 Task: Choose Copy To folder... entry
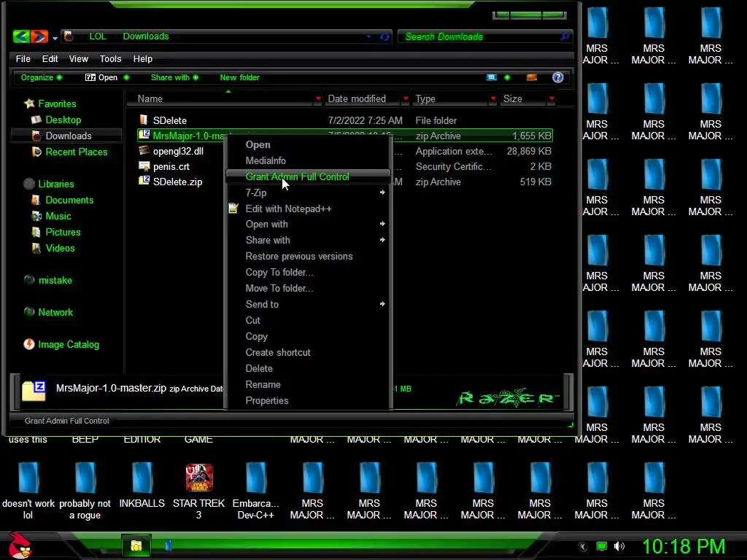308,273
